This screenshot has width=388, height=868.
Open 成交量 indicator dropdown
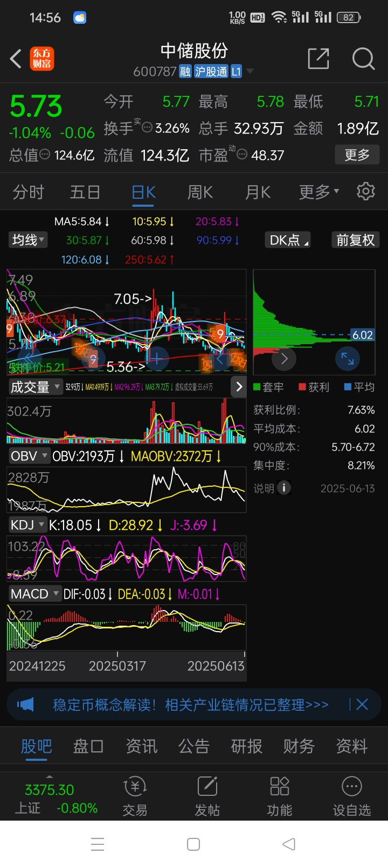coord(35,387)
